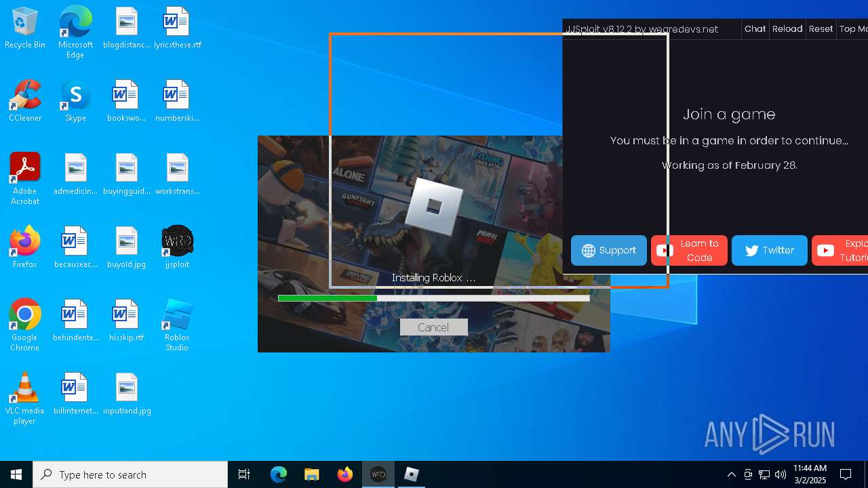
Task: Open the network status tray icon
Action: pyautogui.click(x=764, y=474)
